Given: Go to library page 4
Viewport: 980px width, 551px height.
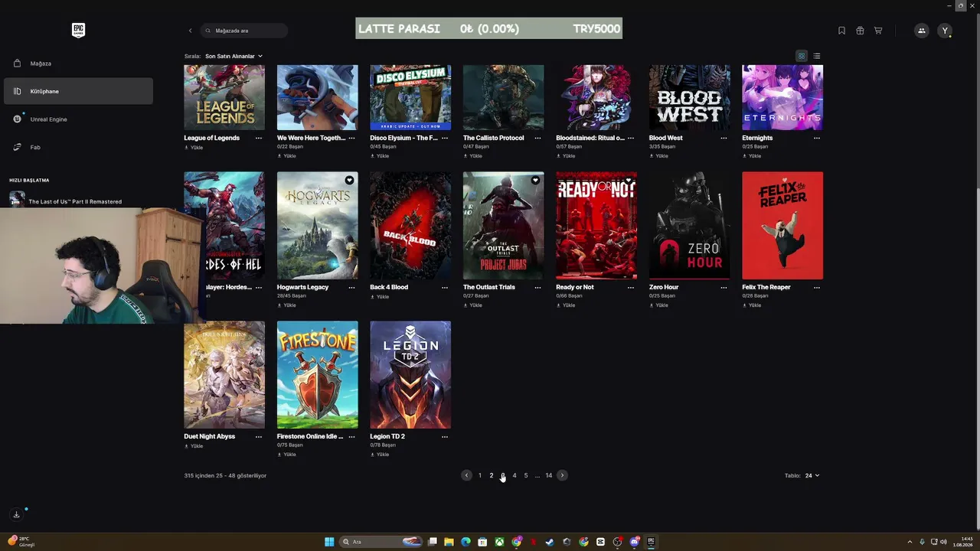Looking at the screenshot, I should (514, 475).
